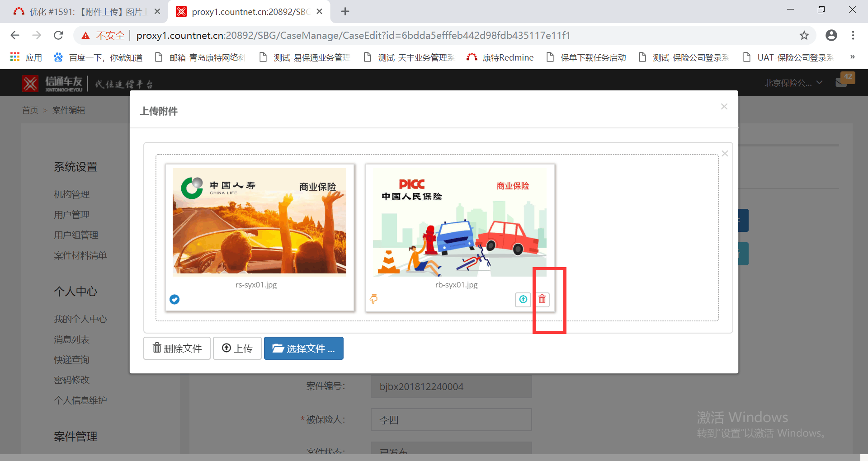Viewport: 868px width, 461px height.
Task: Click the 上传 button
Action: (237, 348)
